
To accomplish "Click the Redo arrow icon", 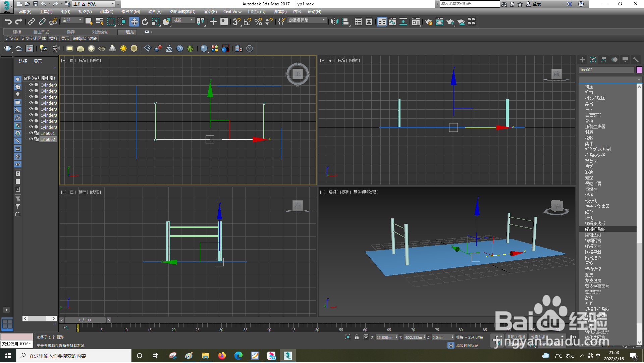I will [19, 22].
